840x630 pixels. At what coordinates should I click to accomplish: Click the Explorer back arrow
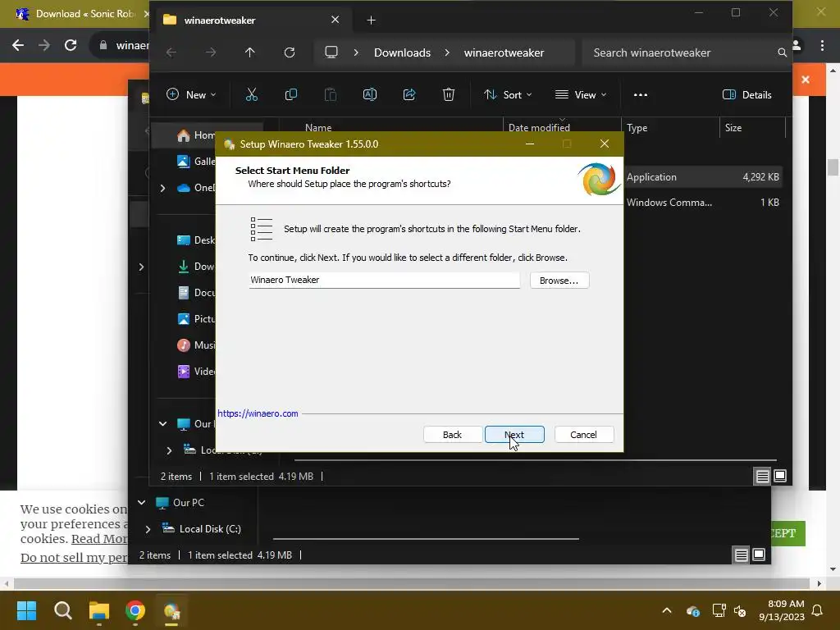tap(171, 52)
